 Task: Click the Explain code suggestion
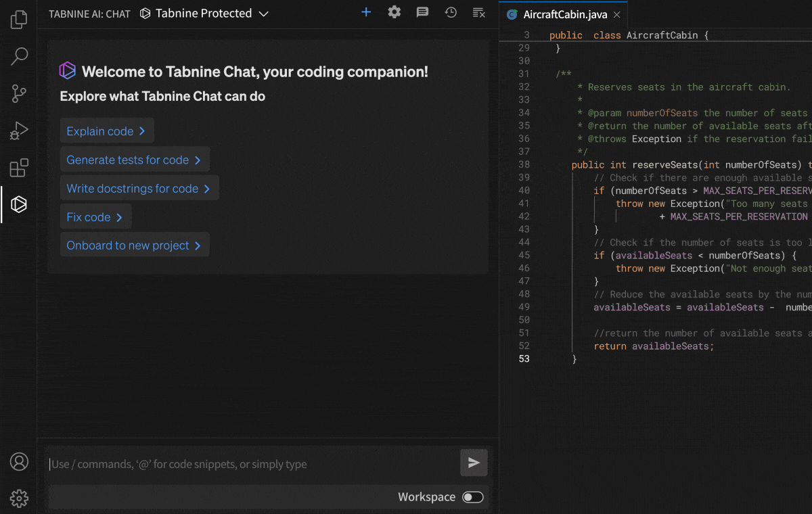pos(106,131)
